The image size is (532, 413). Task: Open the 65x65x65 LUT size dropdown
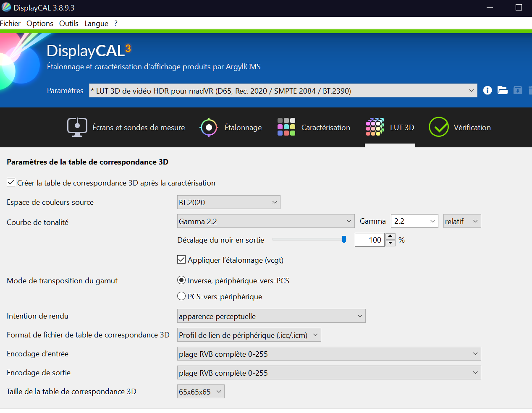click(x=201, y=392)
